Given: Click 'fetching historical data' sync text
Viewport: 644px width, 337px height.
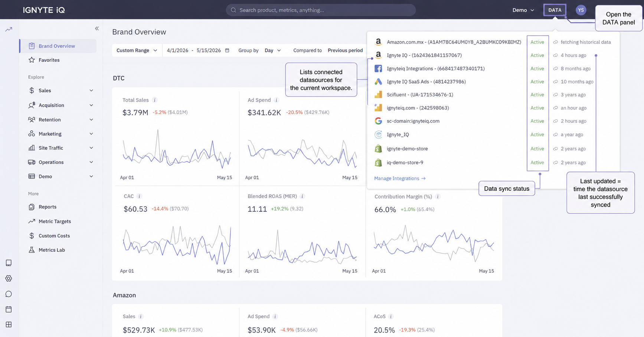Looking at the screenshot, I should tap(586, 42).
